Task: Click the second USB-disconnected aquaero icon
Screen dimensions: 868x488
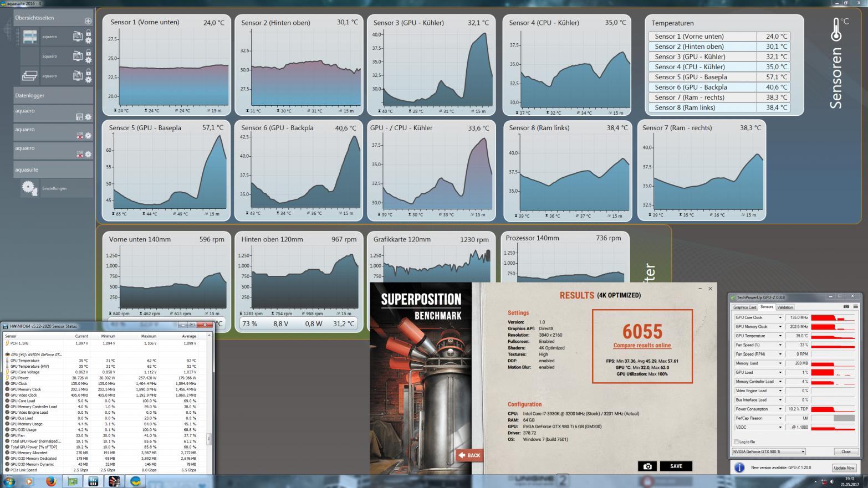Action: point(80,154)
